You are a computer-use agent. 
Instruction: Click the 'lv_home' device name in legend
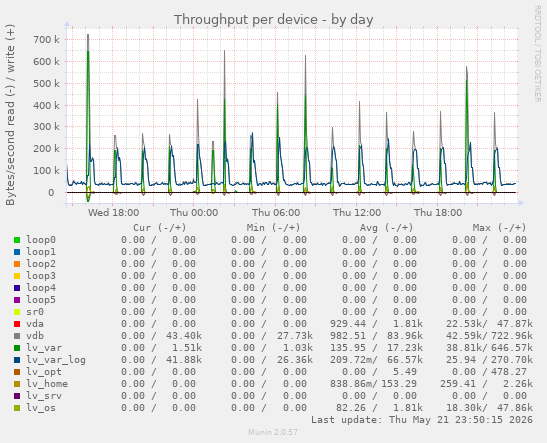click(47, 384)
